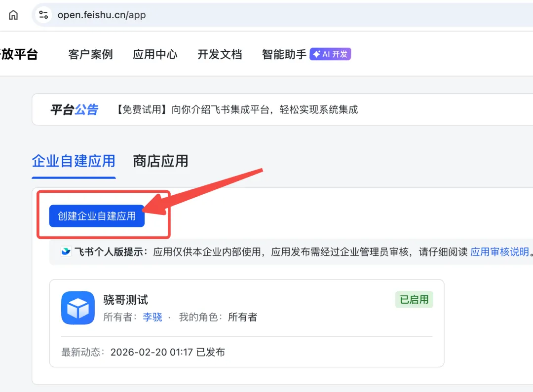The height and width of the screenshot is (392, 533).
Task: Click the 骁哥测试 app cube icon
Action: (78, 308)
